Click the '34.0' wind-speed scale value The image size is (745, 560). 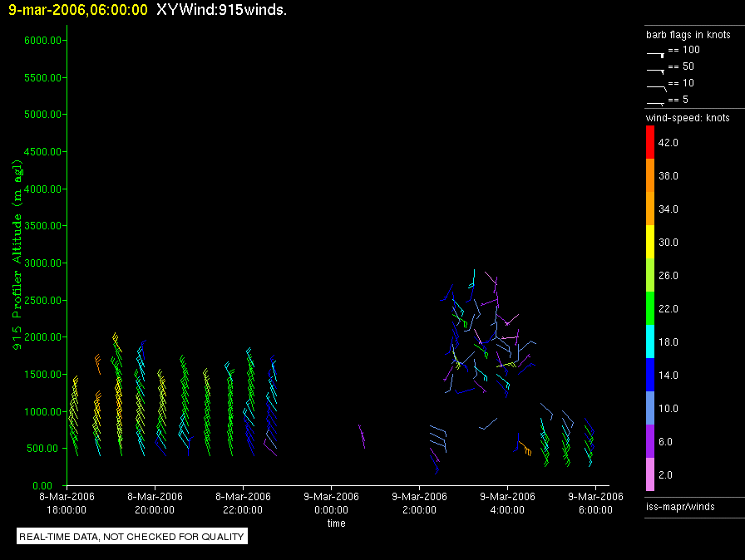click(x=668, y=209)
